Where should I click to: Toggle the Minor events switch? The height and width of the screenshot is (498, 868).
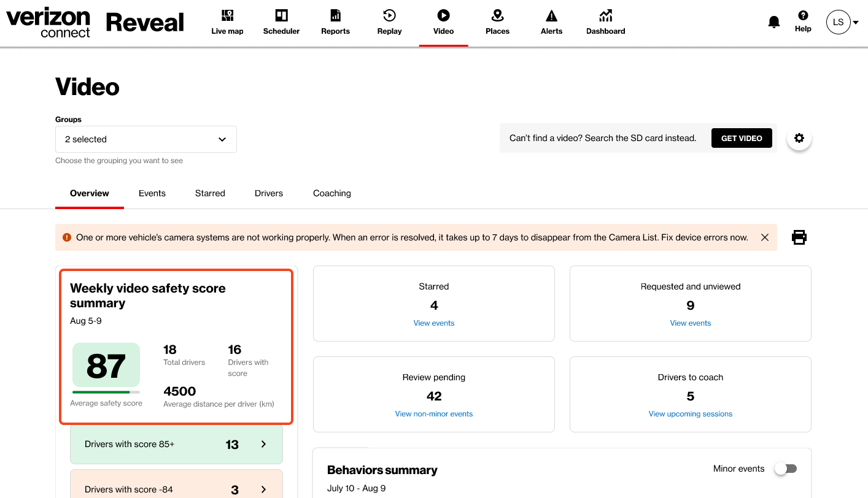coord(786,469)
